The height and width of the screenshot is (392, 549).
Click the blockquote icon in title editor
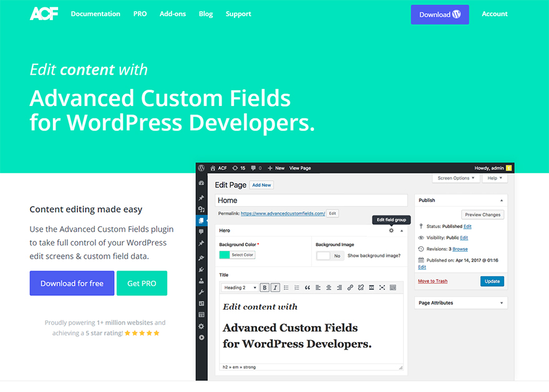[308, 288]
